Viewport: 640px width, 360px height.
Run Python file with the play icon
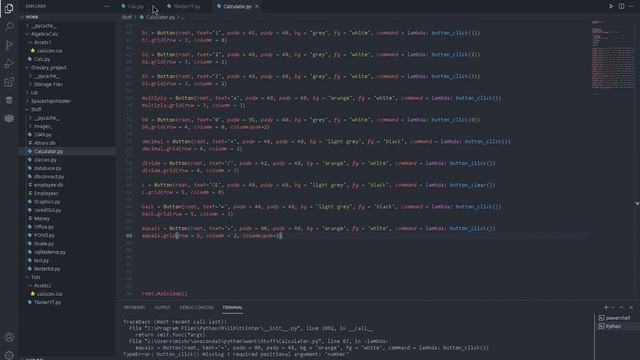(611, 6)
